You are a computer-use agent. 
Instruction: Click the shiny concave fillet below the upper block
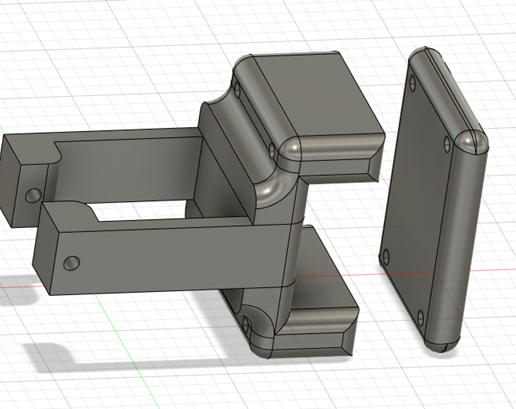pyautogui.click(x=272, y=190)
